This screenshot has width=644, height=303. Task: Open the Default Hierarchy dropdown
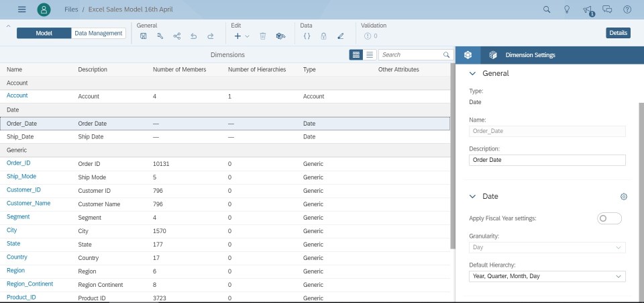click(x=547, y=276)
